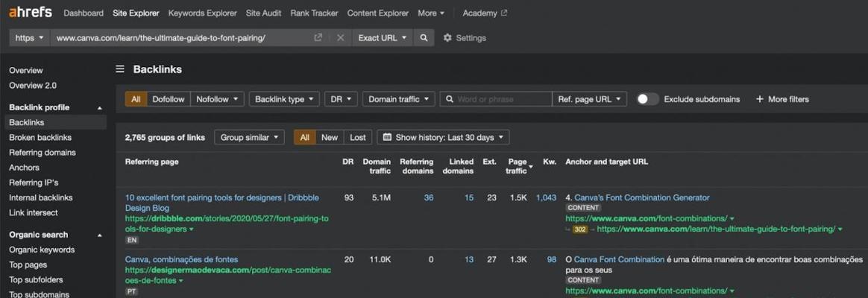Go to Dashboard
The image size is (868, 298).
[84, 13]
